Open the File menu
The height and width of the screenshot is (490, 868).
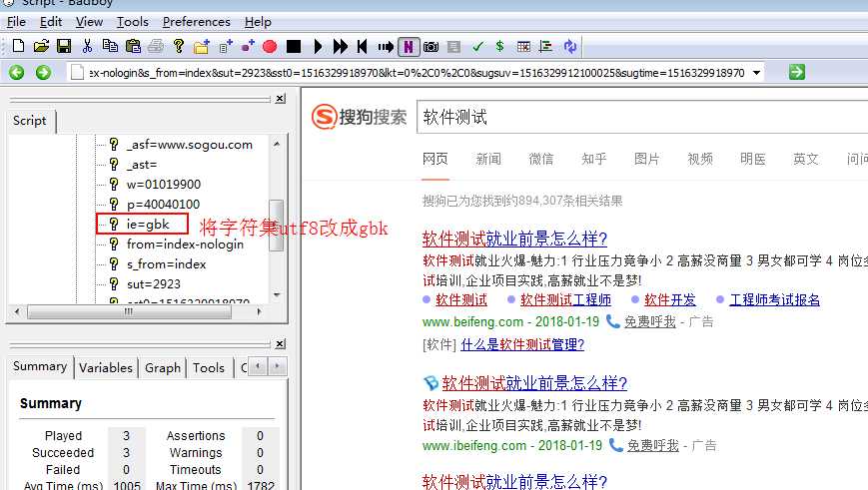(x=16, y=22)
